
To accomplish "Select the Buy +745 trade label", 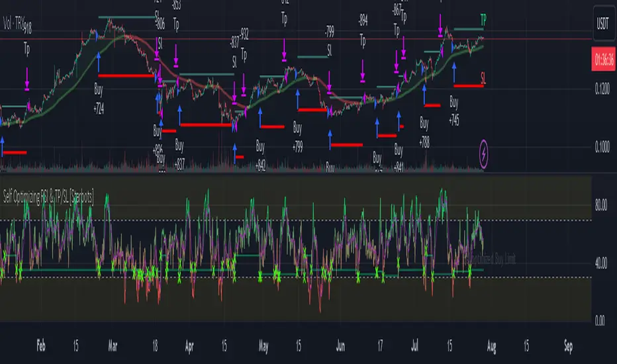I will tap(454, 111).
